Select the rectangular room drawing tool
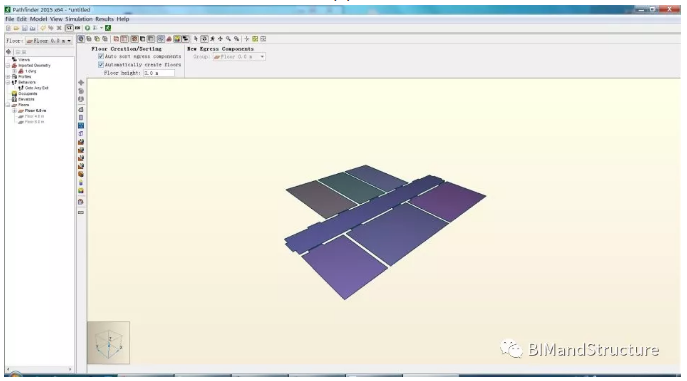The height and width of the screenshot is (381, 687). click(81, 117)
